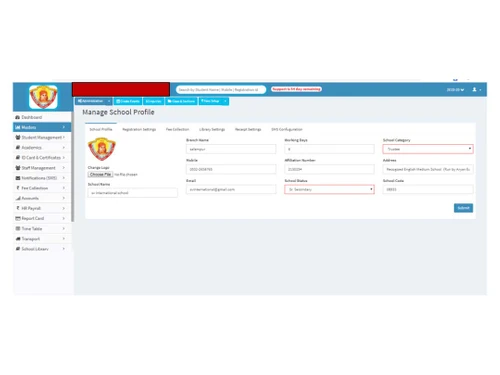Open the Time Table grid icon
This screenshot has width=500, height=375.
tap(18, 229)
